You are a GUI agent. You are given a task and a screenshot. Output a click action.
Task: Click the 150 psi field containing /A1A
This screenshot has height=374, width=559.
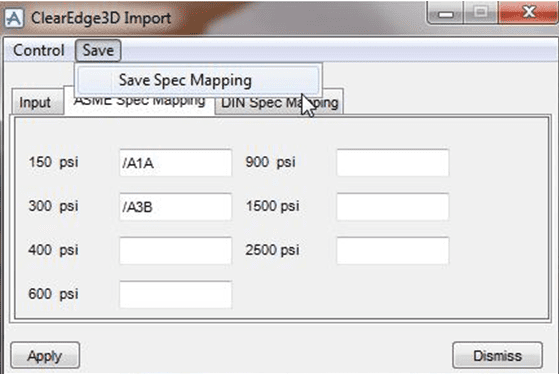(x=175, y=163)
